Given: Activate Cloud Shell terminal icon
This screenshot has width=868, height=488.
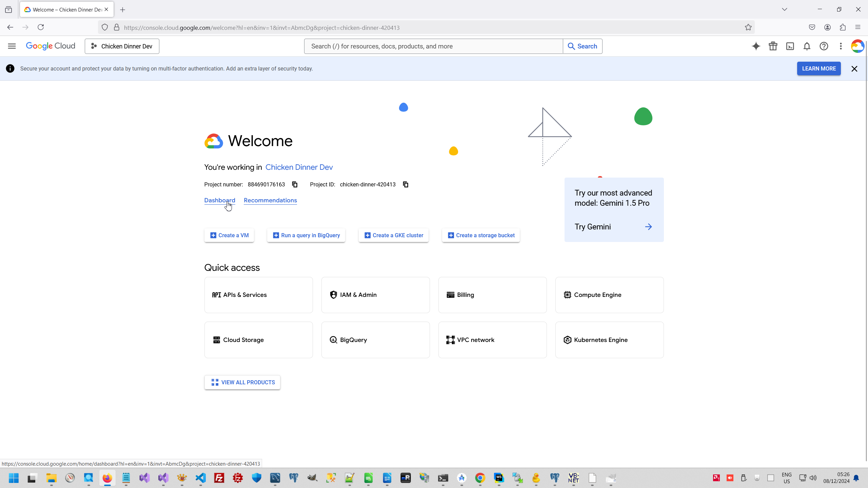Looking at the screenshot, I should [x=790, y=46].
